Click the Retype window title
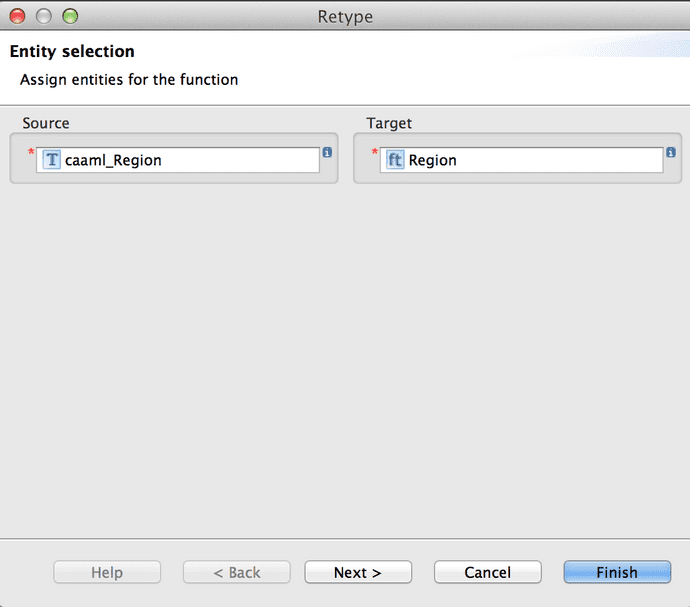 pyautogui.click(x=345, y=17)
